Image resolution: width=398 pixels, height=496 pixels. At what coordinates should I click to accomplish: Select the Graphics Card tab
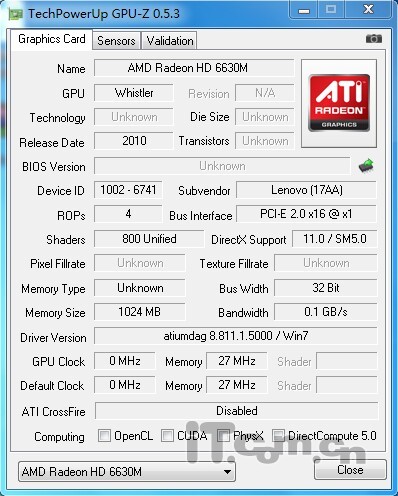click(52, 39)
